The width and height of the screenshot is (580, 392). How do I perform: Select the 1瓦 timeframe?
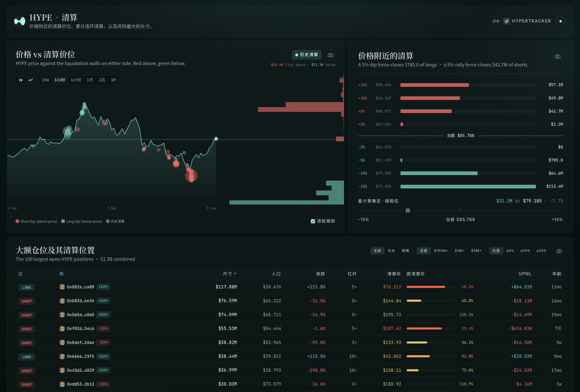click(x=102, y=80)
